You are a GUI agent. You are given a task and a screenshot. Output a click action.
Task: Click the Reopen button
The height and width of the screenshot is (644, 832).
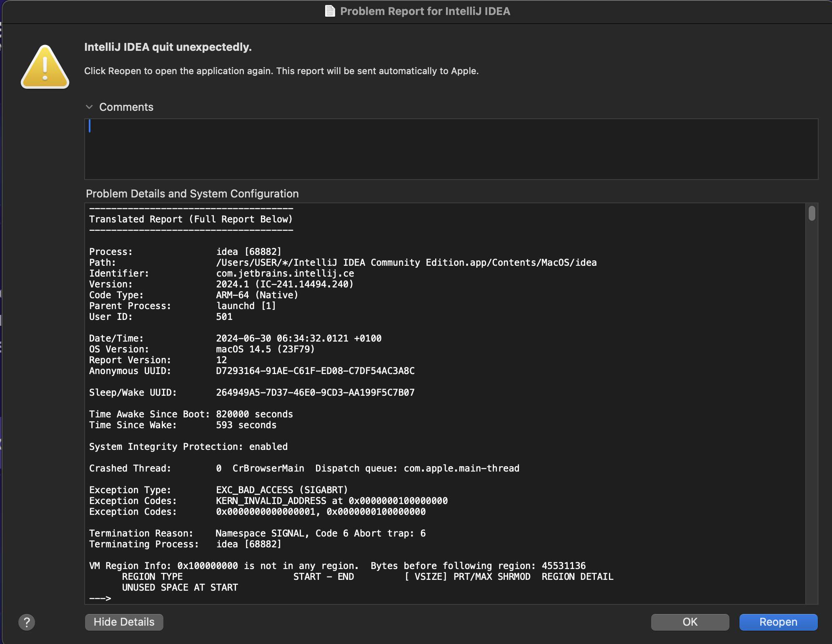pos(778,622)
